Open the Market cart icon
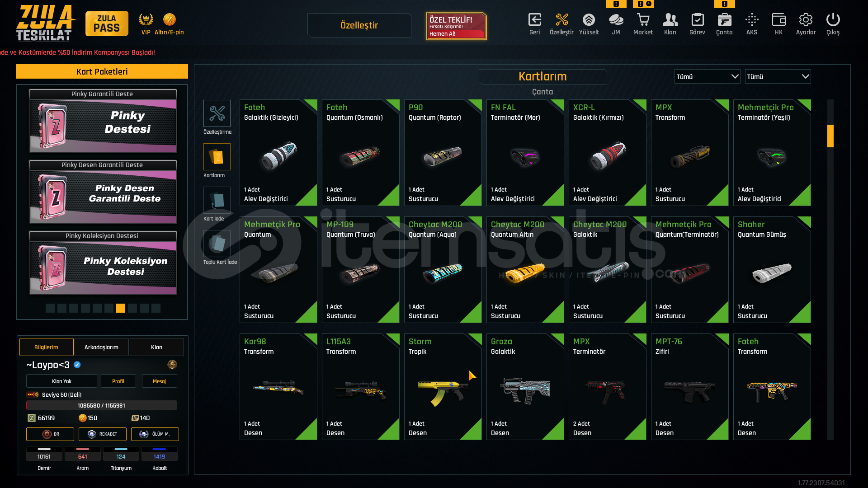This screenshot has height=488, width=868. click(x=643, y=20)
